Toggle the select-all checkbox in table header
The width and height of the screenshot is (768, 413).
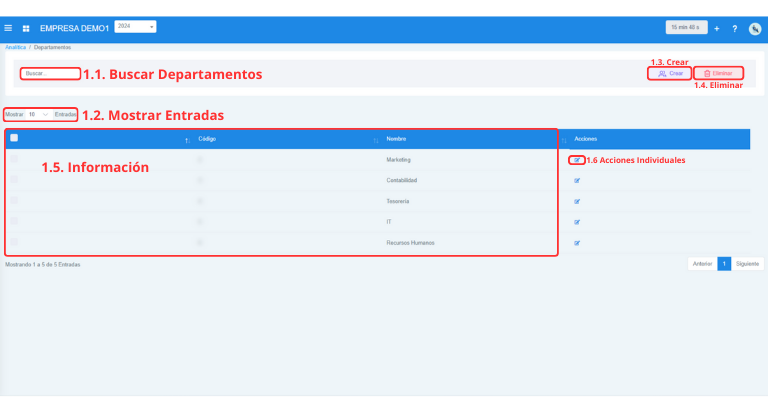(14, 139)
